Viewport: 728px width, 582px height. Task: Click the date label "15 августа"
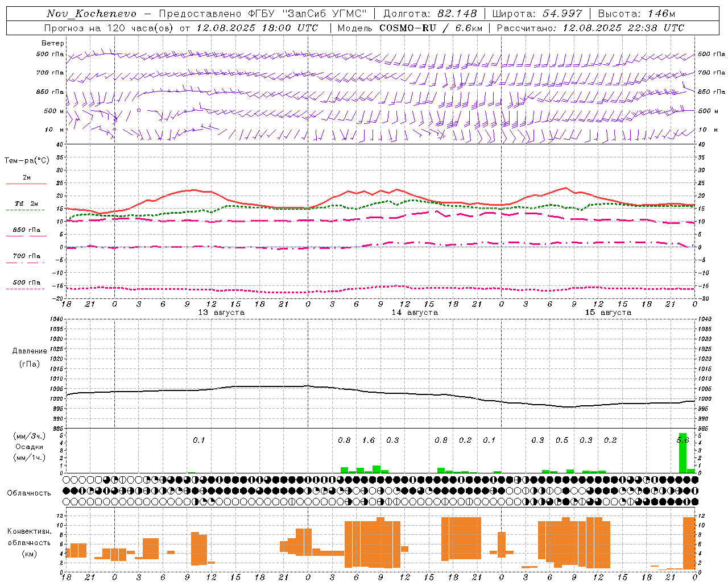coord(608,313)
